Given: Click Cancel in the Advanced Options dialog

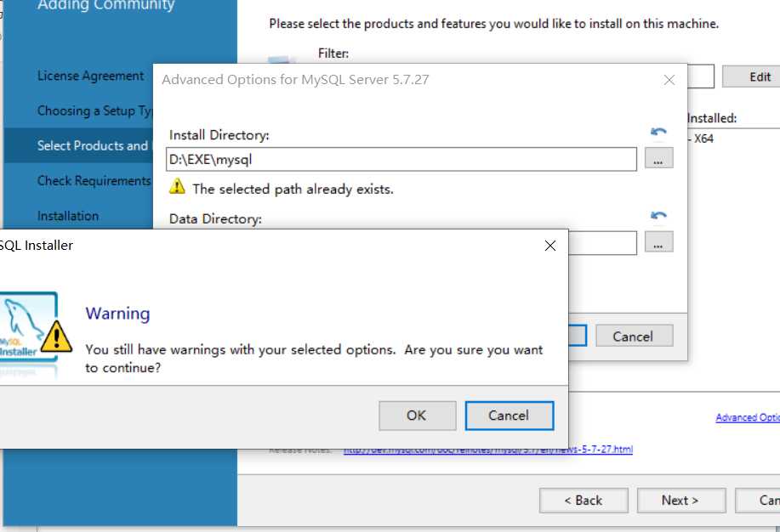Looking at the screenshot, I should [635, 337].
